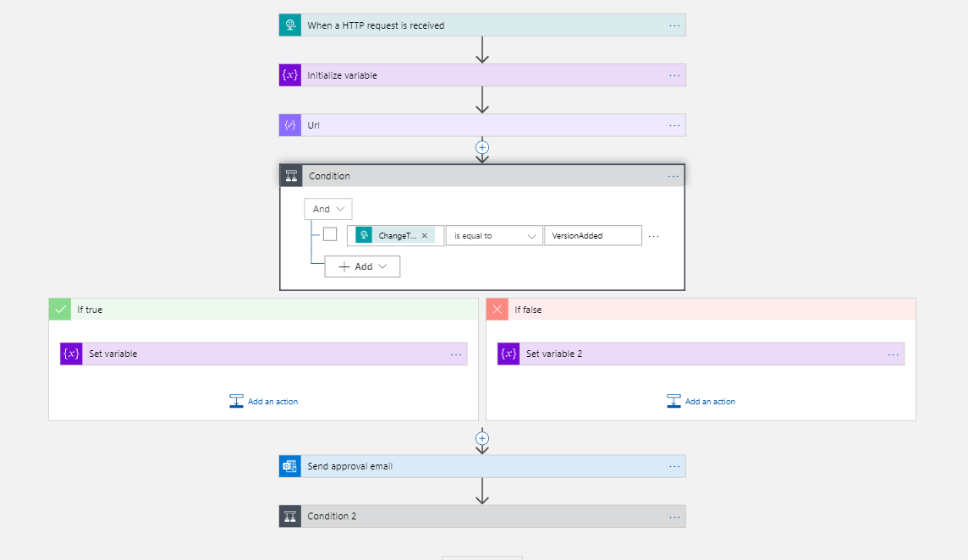Click the Condition 2 step icon

click(x=290, y=516)
